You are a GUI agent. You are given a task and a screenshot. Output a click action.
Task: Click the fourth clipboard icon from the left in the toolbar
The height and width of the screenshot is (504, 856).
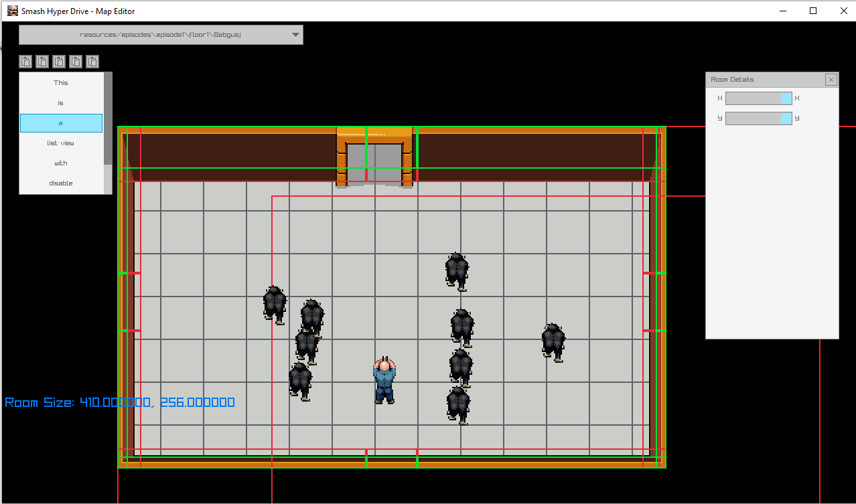coord(76,62)
